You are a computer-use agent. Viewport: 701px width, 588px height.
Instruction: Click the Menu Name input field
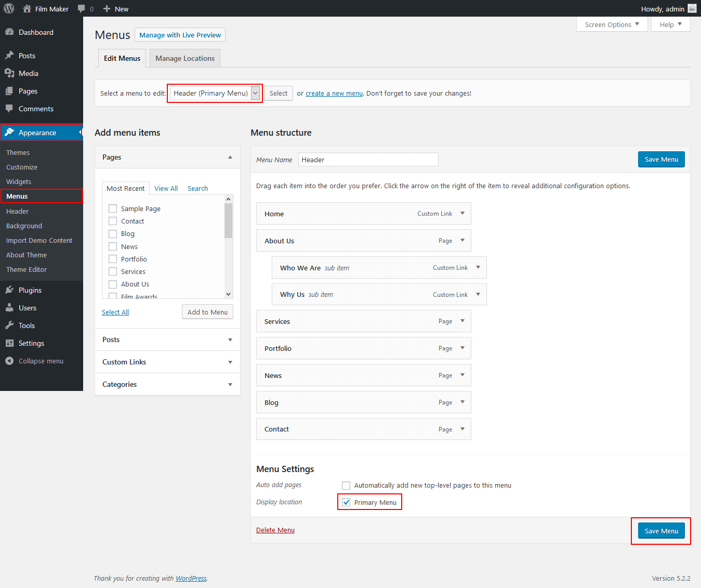368,160
